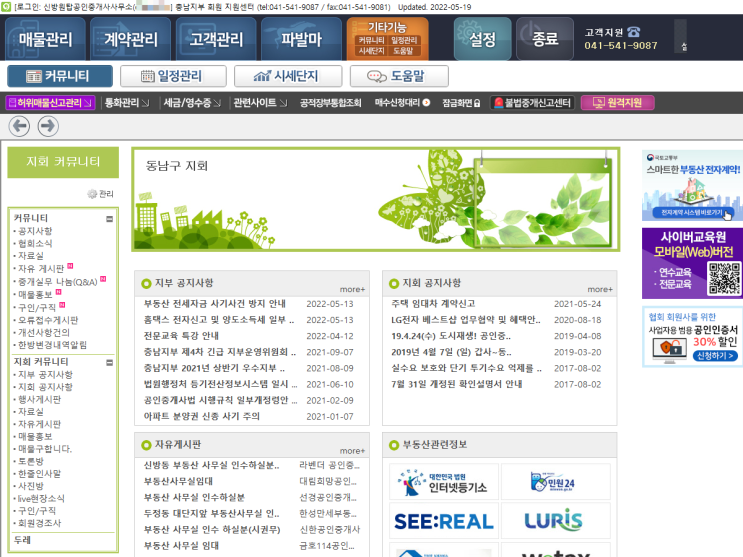Image resolution: width=743 pixels, height=557 pixels.
Task: Expand the 관련사이트 dropdown
Action: tap(260, 102)
